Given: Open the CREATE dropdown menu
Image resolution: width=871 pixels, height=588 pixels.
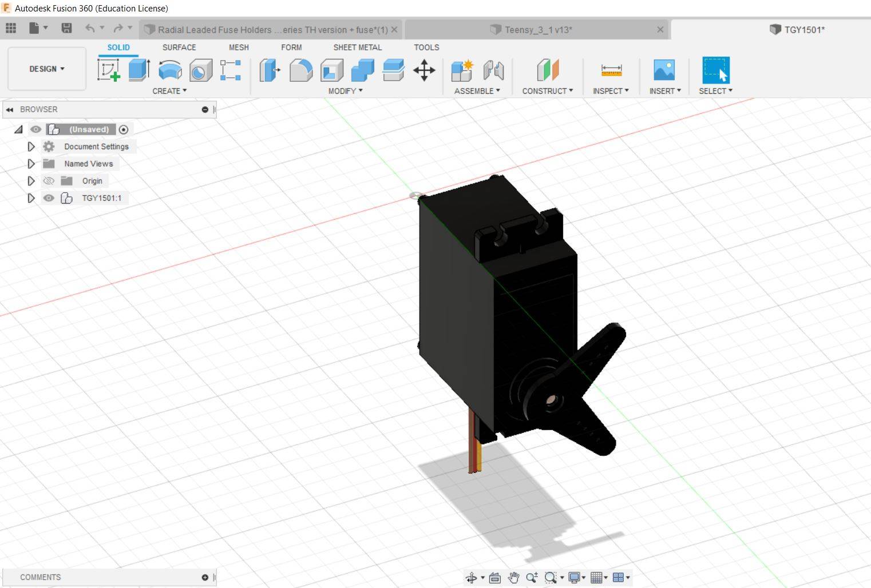Looking at the screenshot, I should point(169,91).
